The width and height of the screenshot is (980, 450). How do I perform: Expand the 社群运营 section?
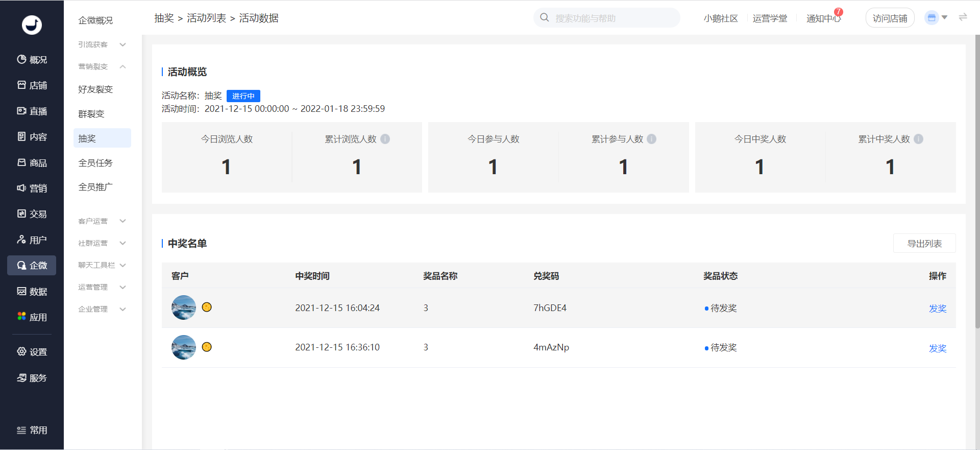point(102,243)
